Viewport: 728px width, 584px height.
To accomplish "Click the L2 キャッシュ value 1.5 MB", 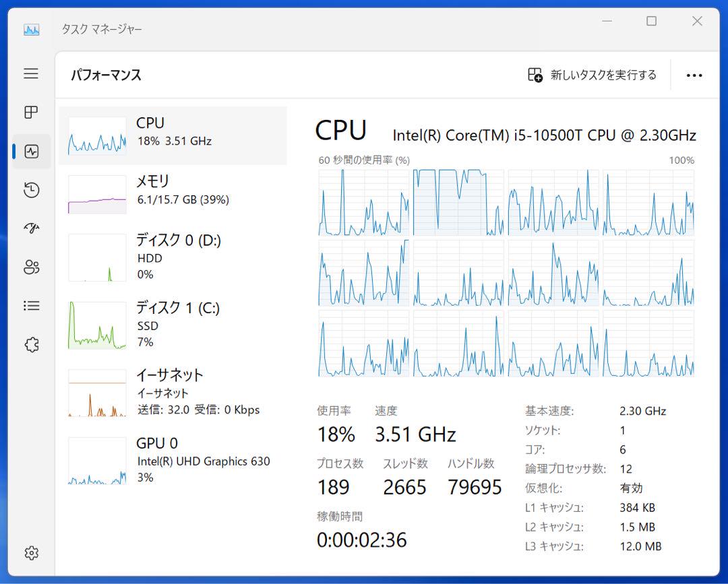I will [637, 527].
